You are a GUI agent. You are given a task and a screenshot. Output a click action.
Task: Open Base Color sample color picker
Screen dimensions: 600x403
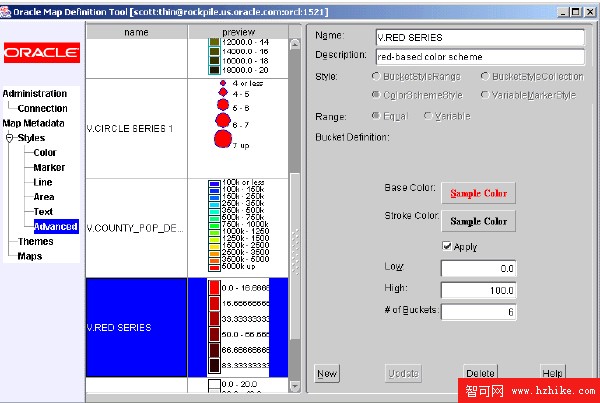tap(478, 193)
